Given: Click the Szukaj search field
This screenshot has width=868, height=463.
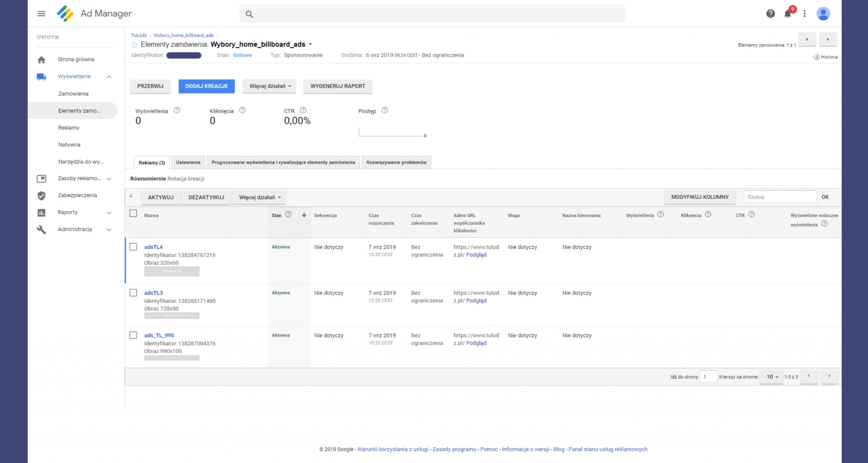Looking at the screenshot, I should (780, 196).
